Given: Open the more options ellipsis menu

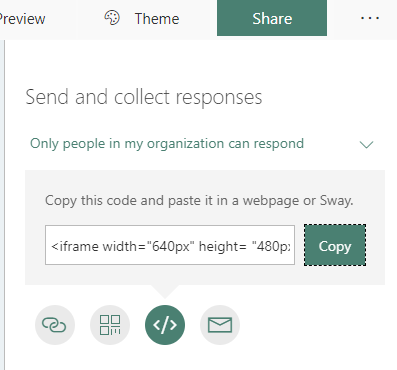Looking at the screenshot, I should pyautogui.click(x=370, y=18).
